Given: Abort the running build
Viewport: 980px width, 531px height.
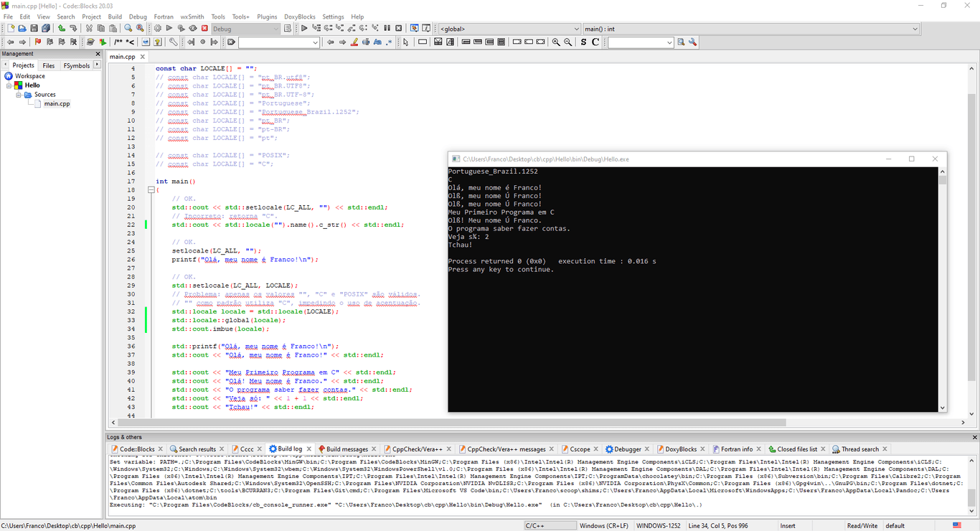Looking at the screenshot, I should 204,27.
